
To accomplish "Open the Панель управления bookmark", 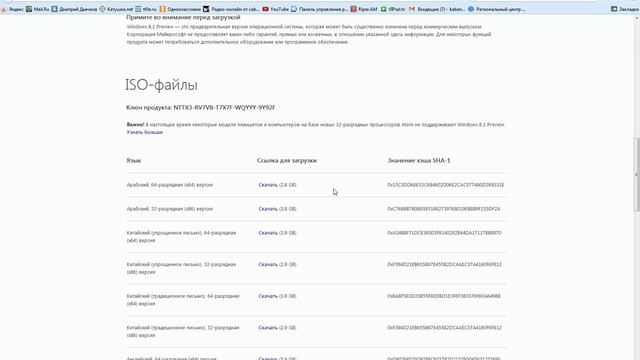I will point(319,9).
